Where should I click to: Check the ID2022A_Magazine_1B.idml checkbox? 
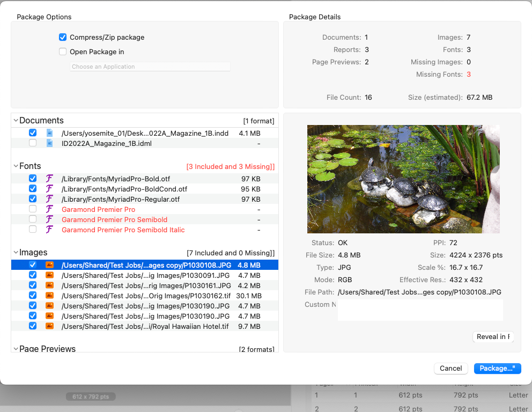pyautogui.click(x=33, y=143)
